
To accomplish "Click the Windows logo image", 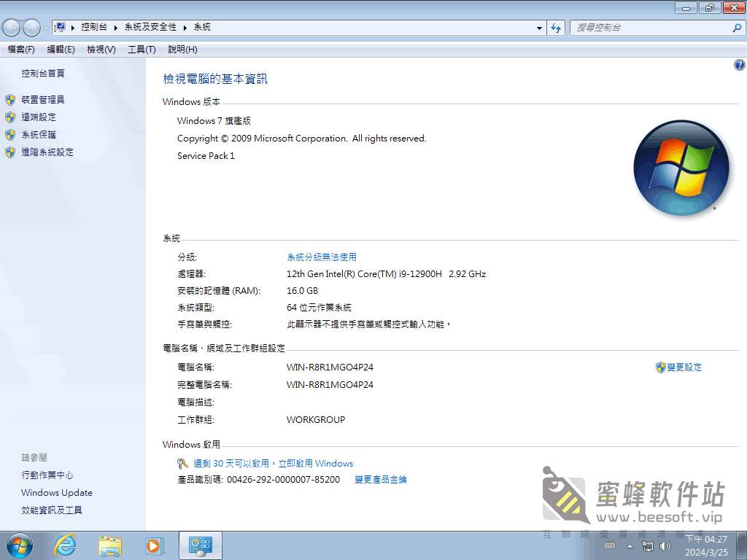I will 682,168.
